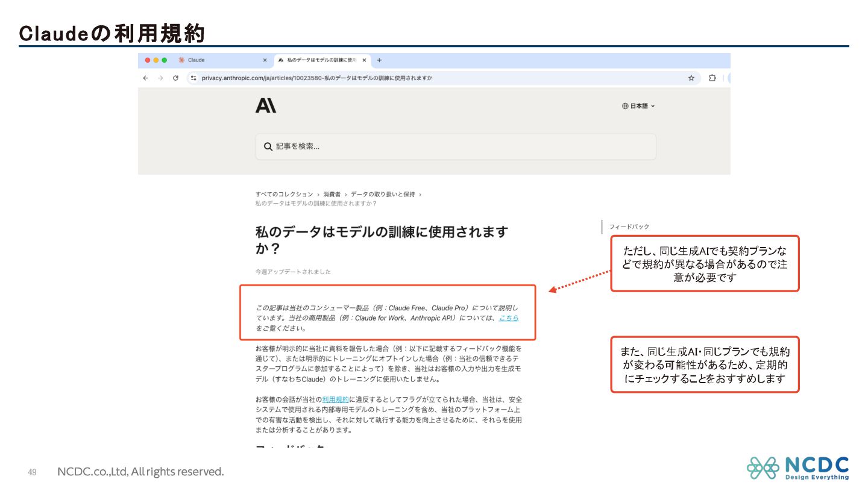
Task: Click the privacy.anthropic.com address bar URL
Action: coord(316,78)
